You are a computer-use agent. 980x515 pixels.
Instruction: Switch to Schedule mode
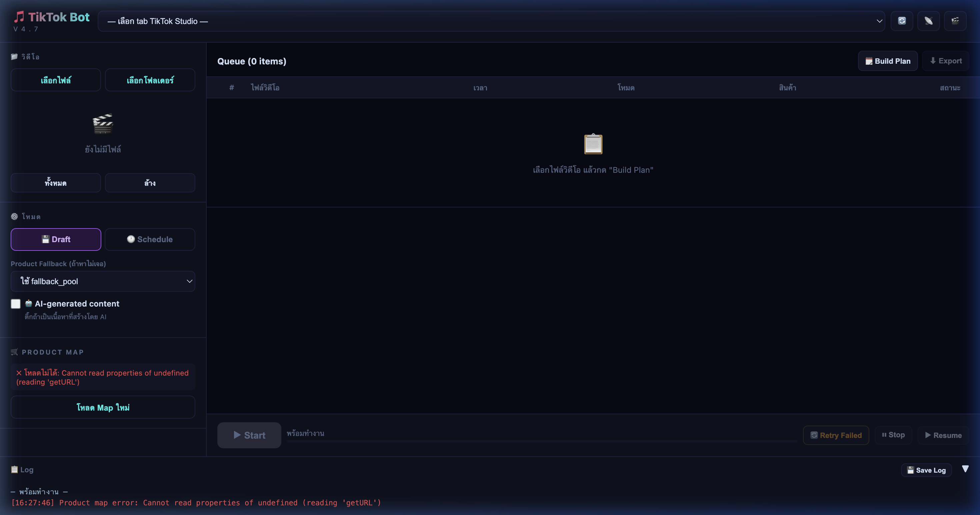point(150,239)
